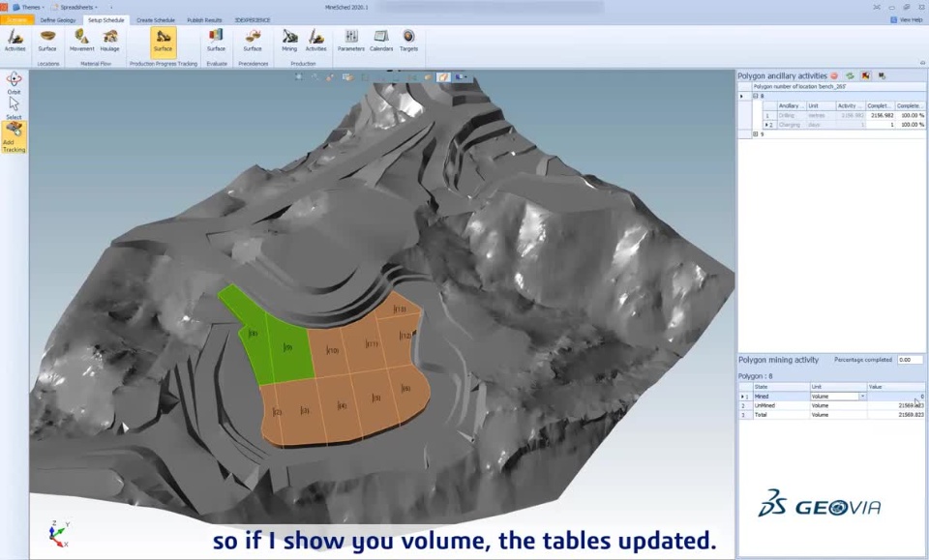Switch to the Publish Results tab
Screen dimensions: 929x560
pos(204,20)
